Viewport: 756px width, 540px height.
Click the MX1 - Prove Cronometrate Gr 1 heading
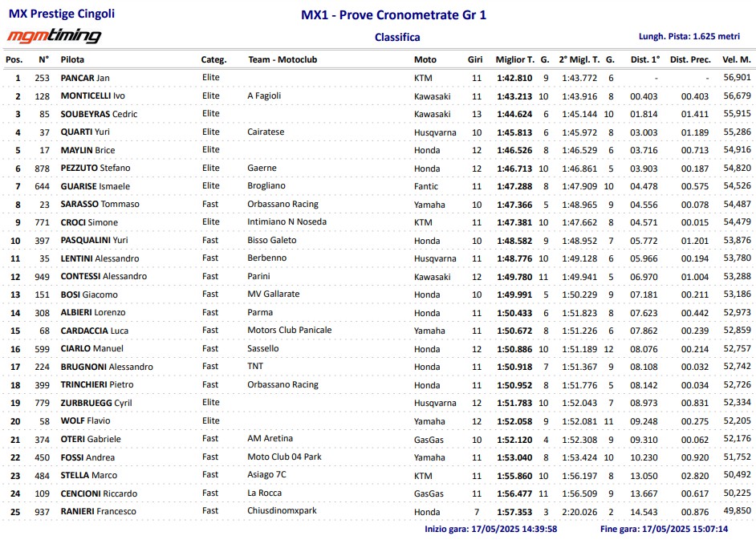[x=393, y=15]
